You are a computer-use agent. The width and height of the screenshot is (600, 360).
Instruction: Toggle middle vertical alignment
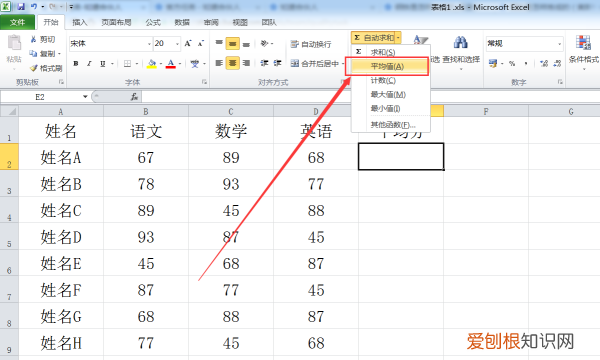tap(233, 44)
